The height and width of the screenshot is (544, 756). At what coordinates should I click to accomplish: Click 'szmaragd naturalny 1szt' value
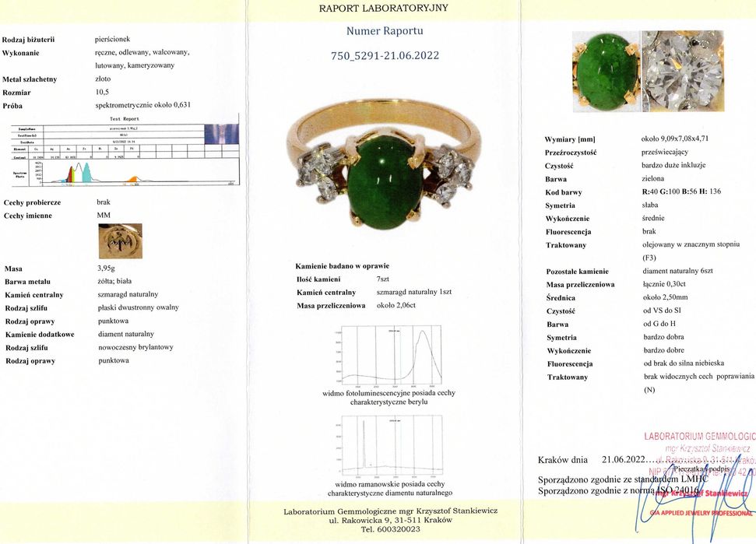[414, 292]
